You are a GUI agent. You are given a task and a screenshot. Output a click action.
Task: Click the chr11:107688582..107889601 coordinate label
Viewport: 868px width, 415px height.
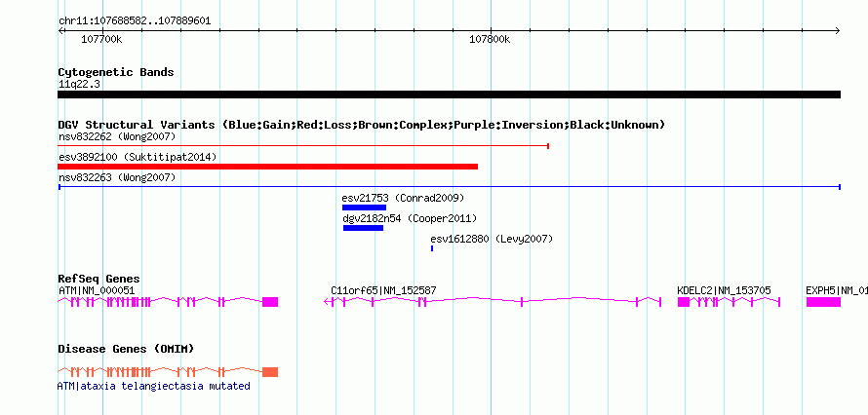(x=135, y=21)
